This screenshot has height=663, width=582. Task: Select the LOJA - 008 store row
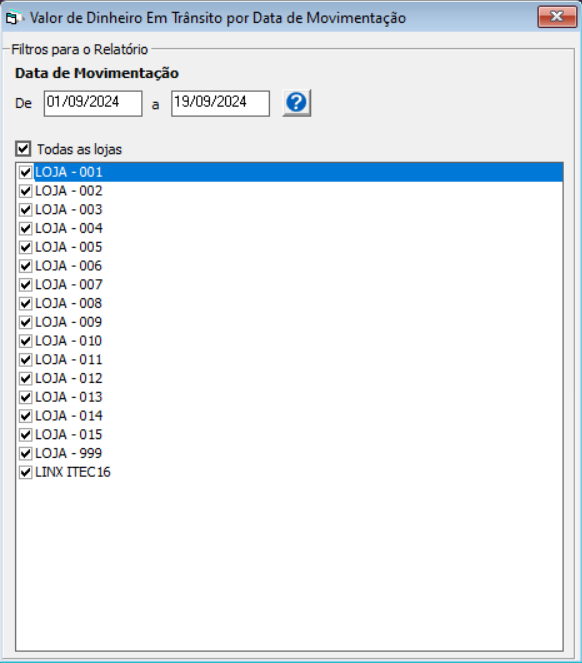pyautogui.click(x=289, y=304)
